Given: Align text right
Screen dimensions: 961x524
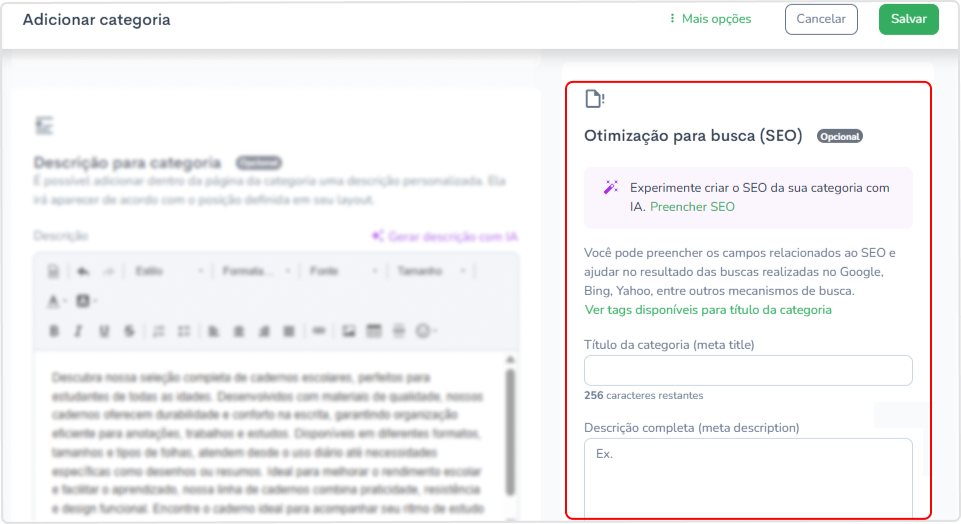Looking at the screenshot, I should coord(264,331).
